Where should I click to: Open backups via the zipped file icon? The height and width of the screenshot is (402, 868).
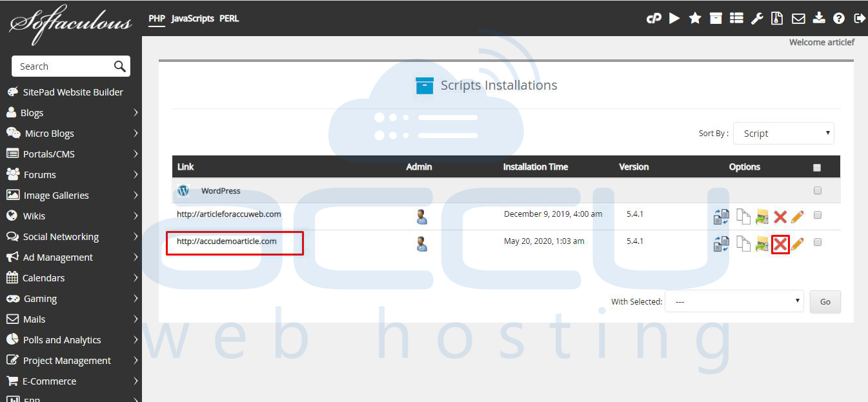click(x=777, y=18)
